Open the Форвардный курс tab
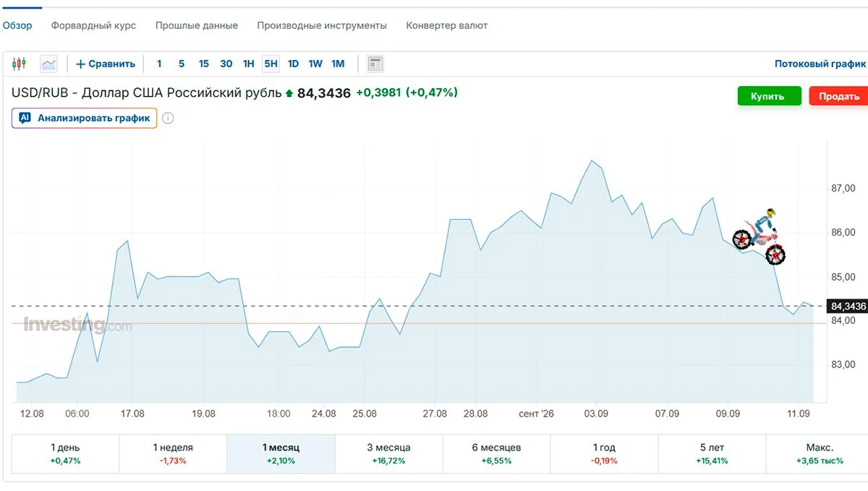Screen dimensions: 868x491 93,25
